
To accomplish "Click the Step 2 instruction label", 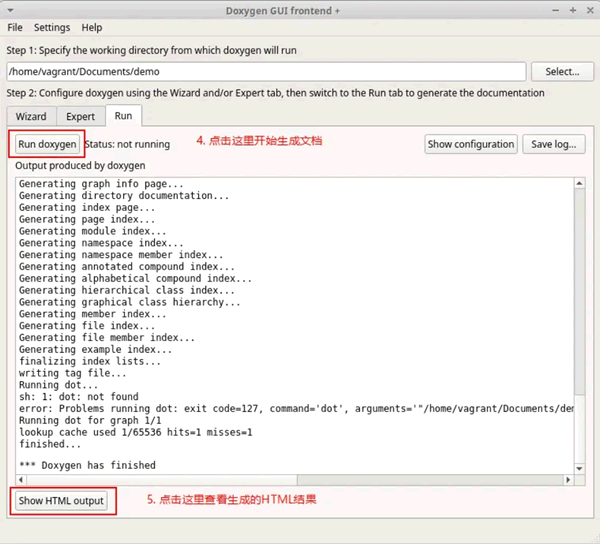I will coord(276,93).
